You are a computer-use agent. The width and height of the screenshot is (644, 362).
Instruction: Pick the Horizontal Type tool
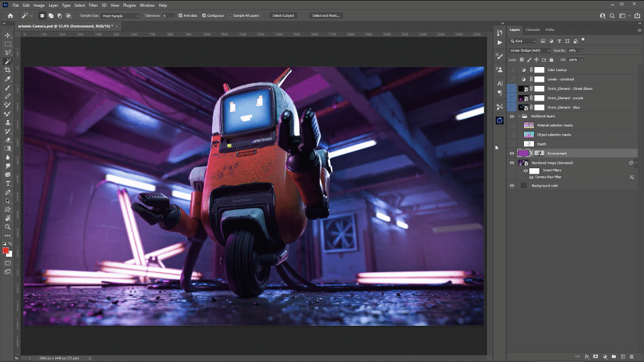[x=7, y=183]
